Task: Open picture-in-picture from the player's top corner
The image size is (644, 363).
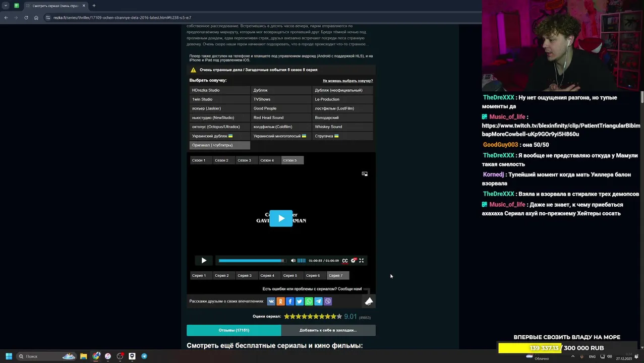Action: 365,174
